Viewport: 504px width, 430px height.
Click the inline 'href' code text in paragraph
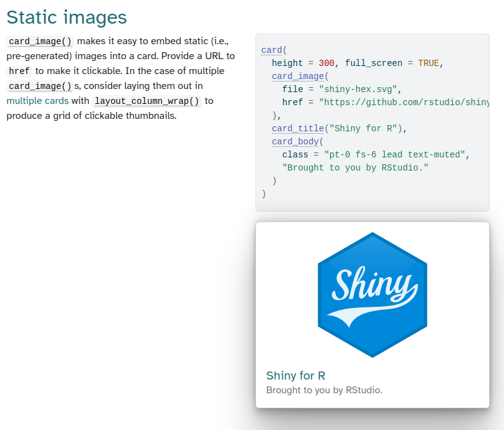click(x=19, y=71)
